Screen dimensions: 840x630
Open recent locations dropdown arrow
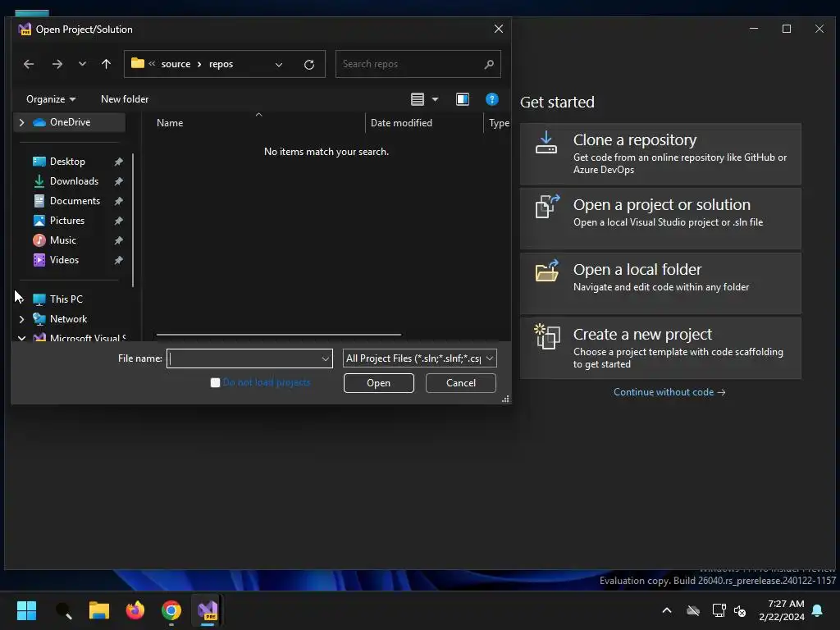click(x=82, y=64)
